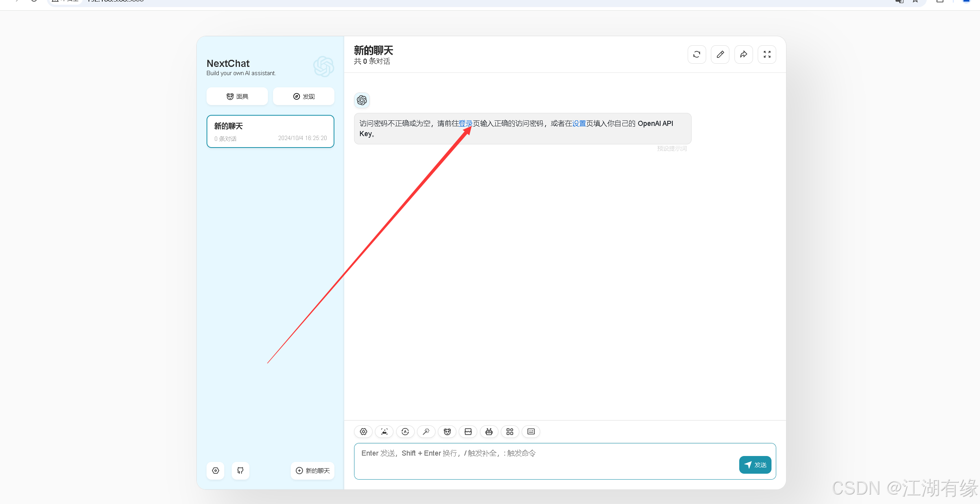Click the upload image icon
This screenshot has height=504, width=980.
point(384,432)
